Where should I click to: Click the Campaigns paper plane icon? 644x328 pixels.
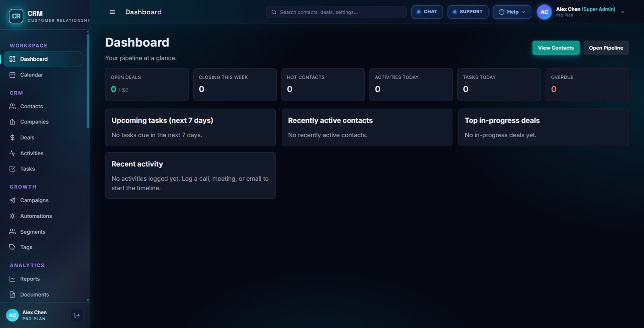[x=12, y=200]
